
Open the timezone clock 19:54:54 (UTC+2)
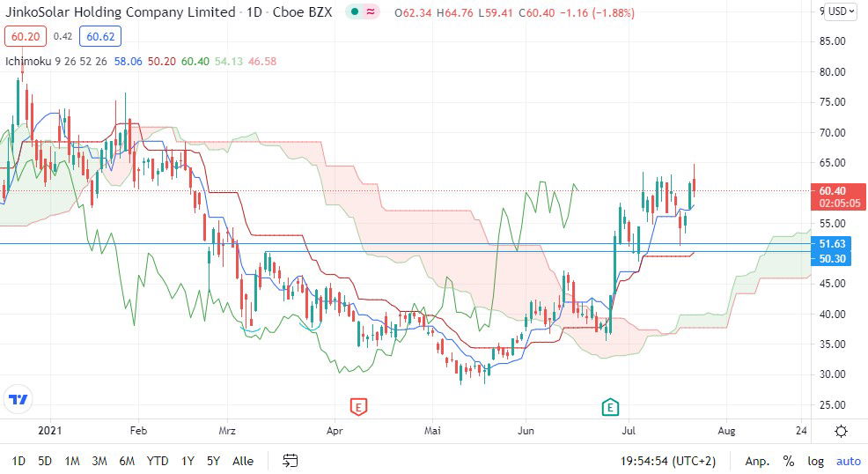coord(667,461)
